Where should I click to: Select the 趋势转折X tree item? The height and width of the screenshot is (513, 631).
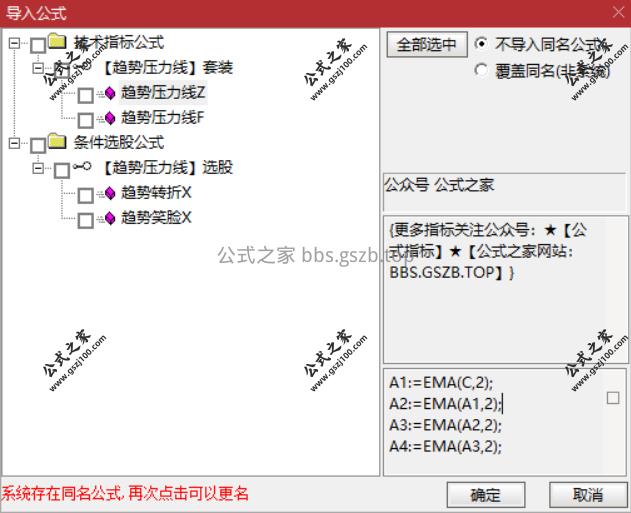(156, 193)
